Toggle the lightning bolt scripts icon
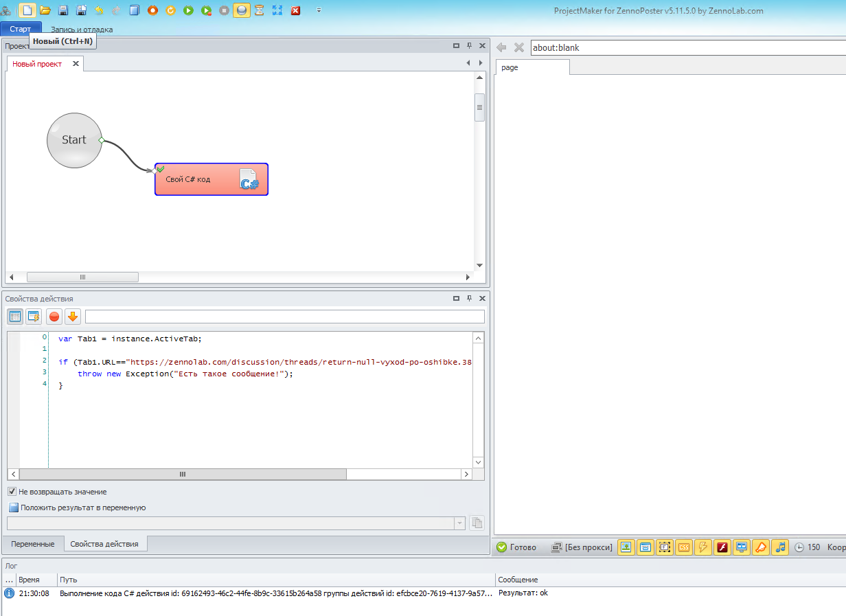Screen dimensions: 846x616 [x=702, y=547]
